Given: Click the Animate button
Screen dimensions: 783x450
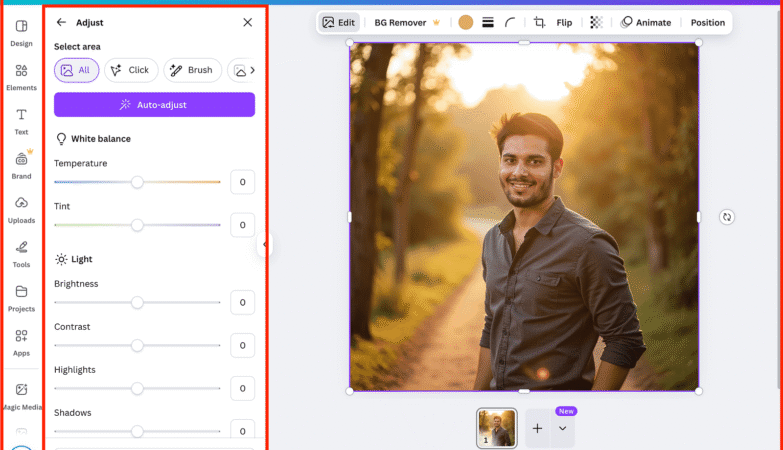Looking at the screenshot, I should (x=646, y=22).
